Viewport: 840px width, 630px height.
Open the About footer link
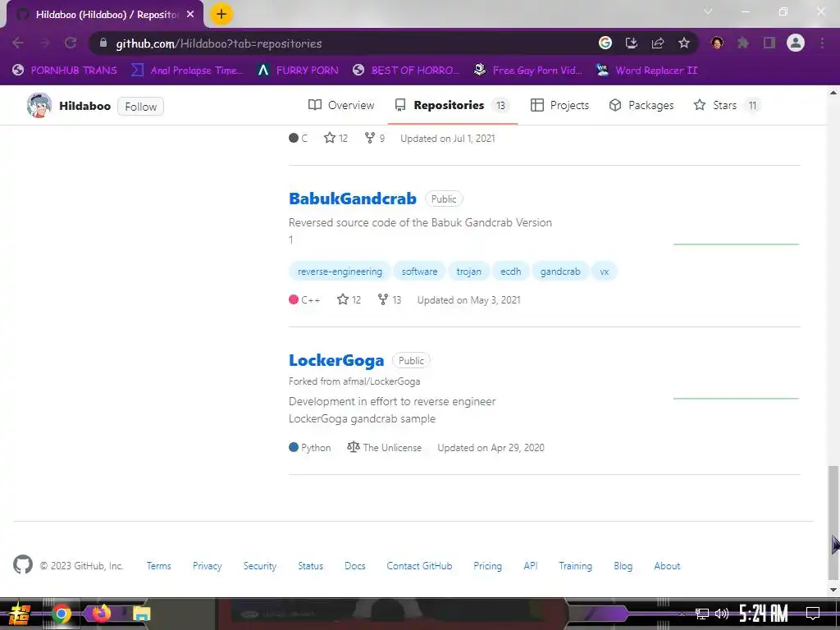coord(667,566)
